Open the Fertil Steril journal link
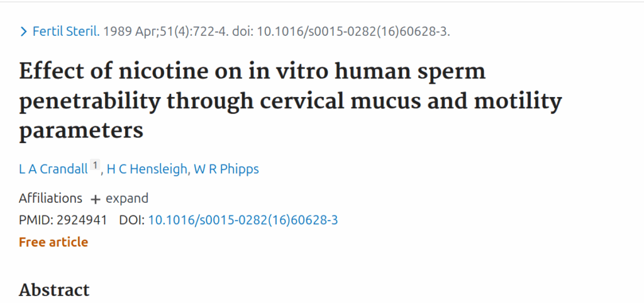 coord(66,31)
